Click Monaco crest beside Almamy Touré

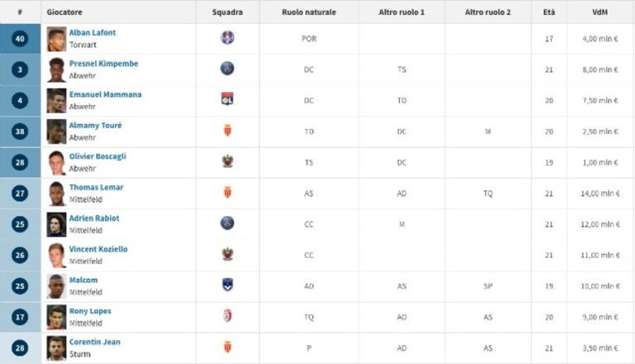[x=228, y=130]
